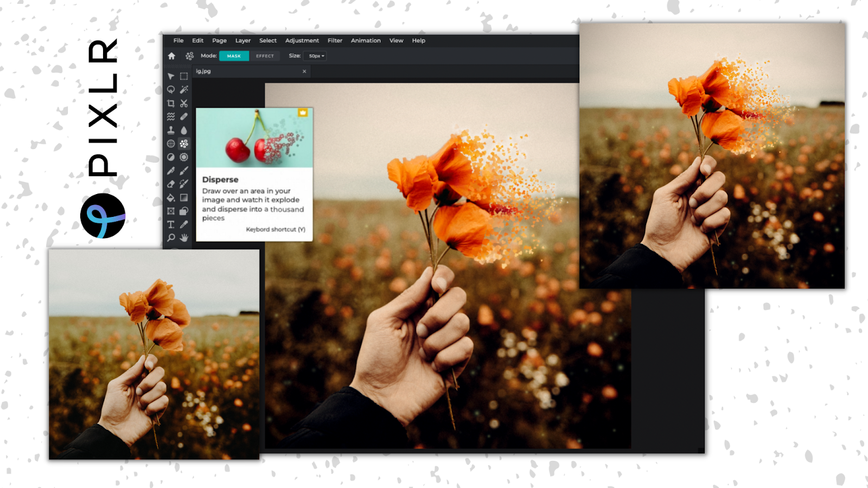The width and height of the screenshot is (868, 488).
Task: Select the globe-shaped tool icon
Action: click(171, 144)
